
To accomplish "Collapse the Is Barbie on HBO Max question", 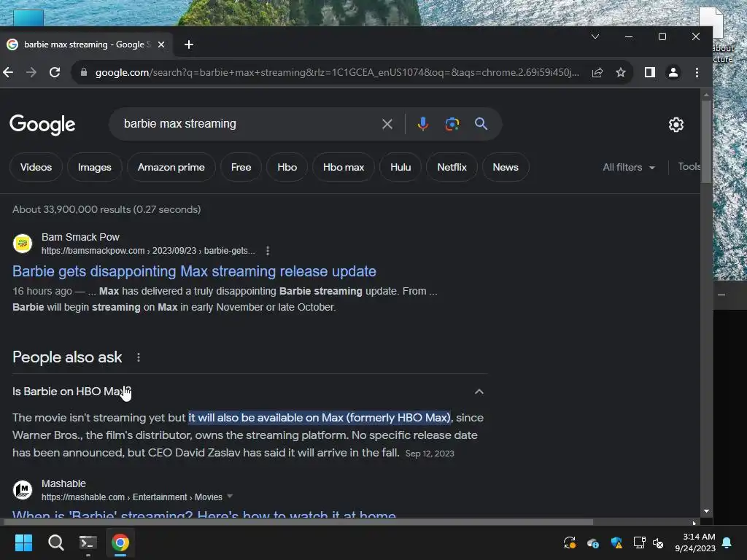I will pos(479,392).
